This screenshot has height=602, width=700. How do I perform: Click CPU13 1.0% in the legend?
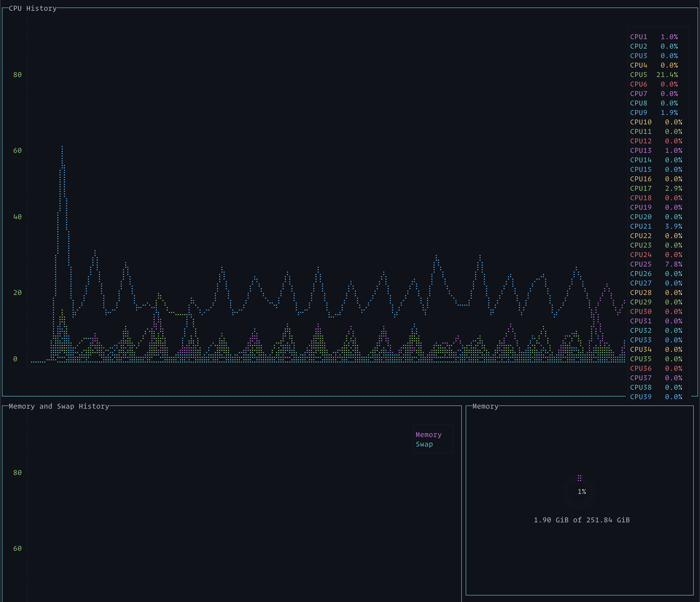[x=656, y=151]
